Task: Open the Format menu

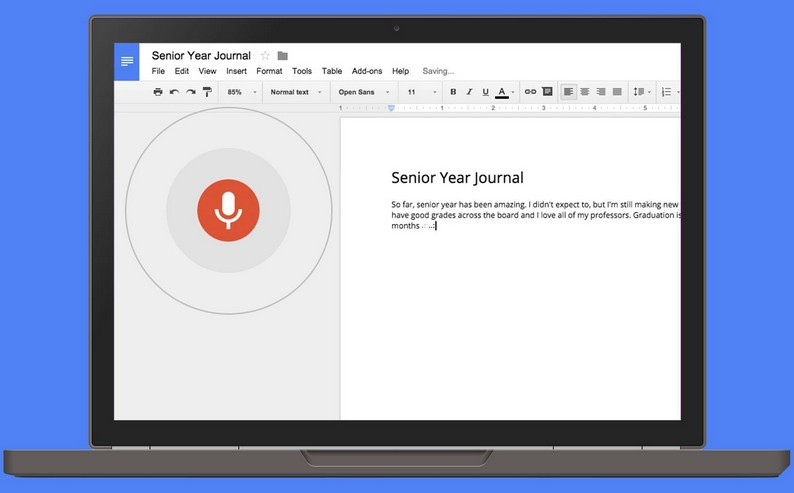Action: click(x=269, y=71)
